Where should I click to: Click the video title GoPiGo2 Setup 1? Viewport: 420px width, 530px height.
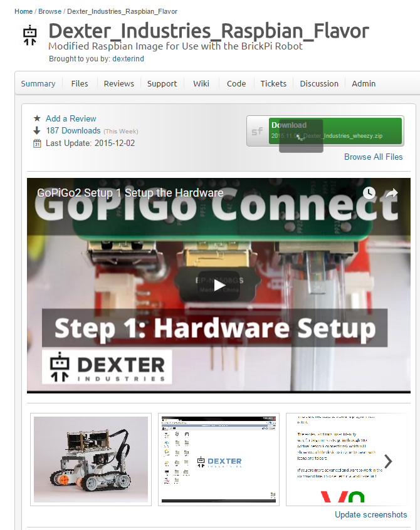coord(130,193)
